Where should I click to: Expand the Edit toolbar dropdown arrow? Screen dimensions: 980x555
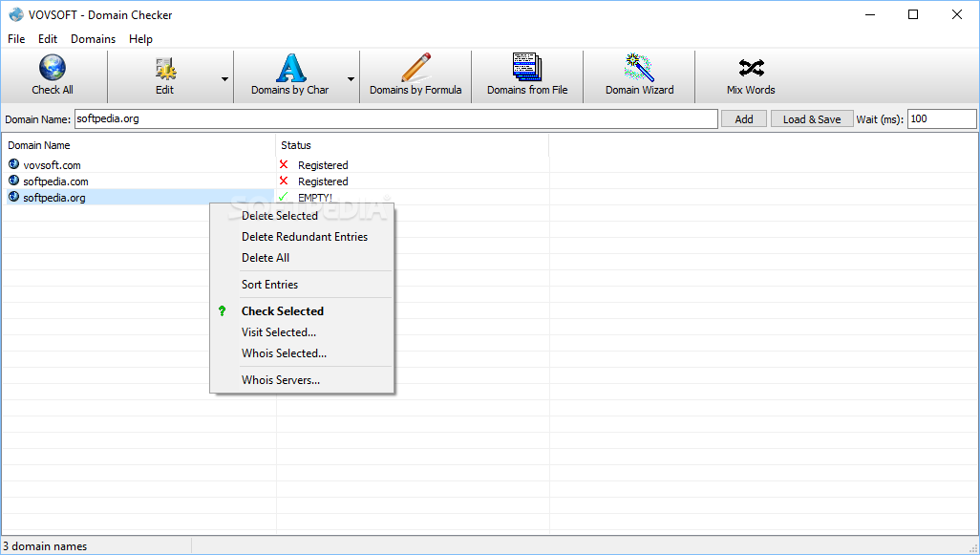[x=224, y=78]
